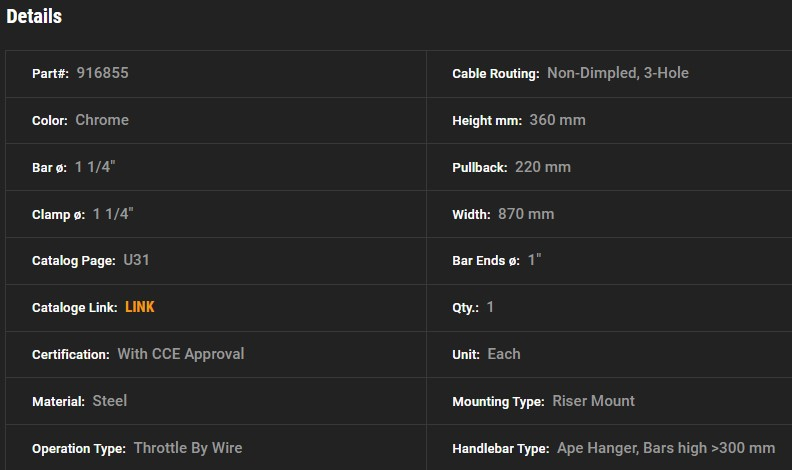Viewport: 792px width, 470px height.
Task: Select part number 916855
Action: 103,73
